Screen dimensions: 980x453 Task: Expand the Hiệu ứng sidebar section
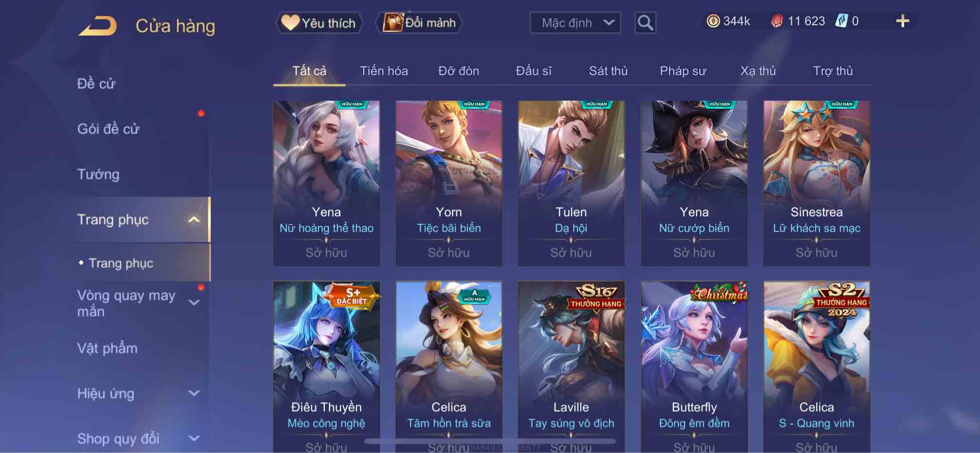coord(194,393)
